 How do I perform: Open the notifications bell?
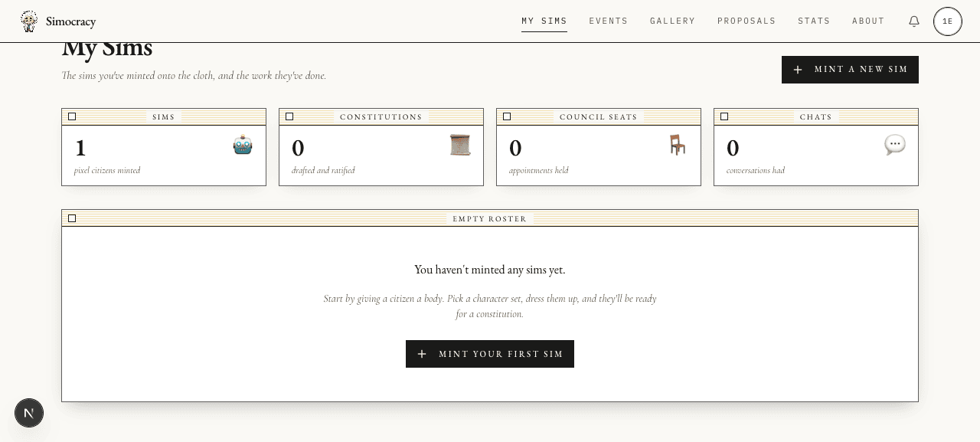click(914, 21)
